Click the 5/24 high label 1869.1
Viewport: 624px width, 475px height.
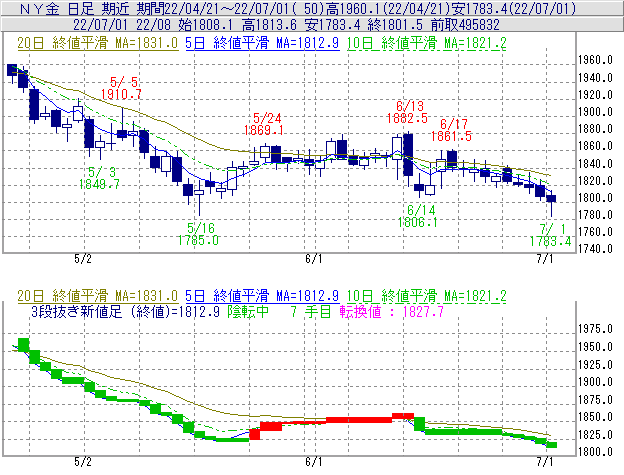[264, 124]
